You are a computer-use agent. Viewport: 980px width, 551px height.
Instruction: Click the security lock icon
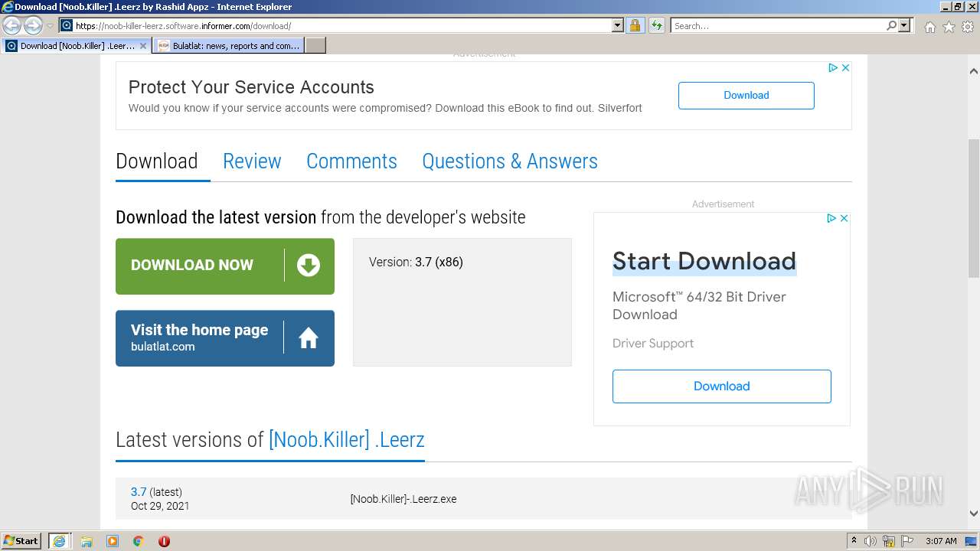[635, 26]
